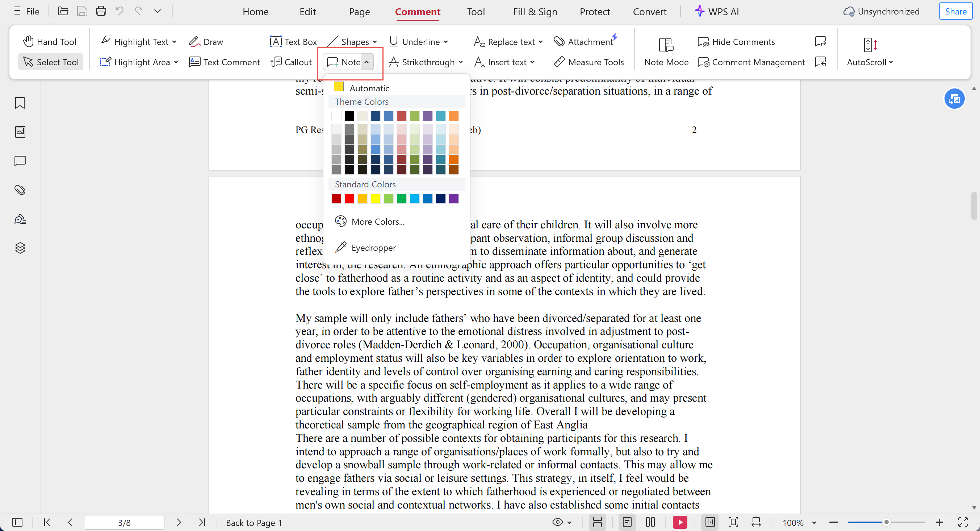Expand the Insert text dropdown
Viewport: 980px width, 531px height.
click(x=532, y=62)
